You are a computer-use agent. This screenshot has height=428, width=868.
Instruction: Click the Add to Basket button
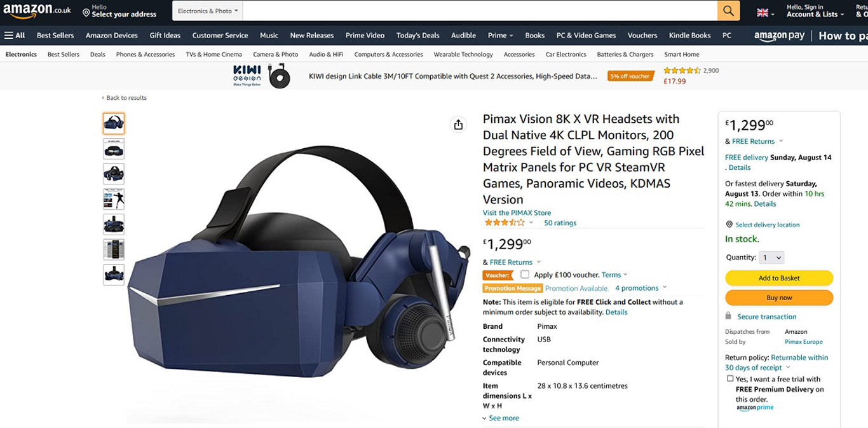pos(779,278)
